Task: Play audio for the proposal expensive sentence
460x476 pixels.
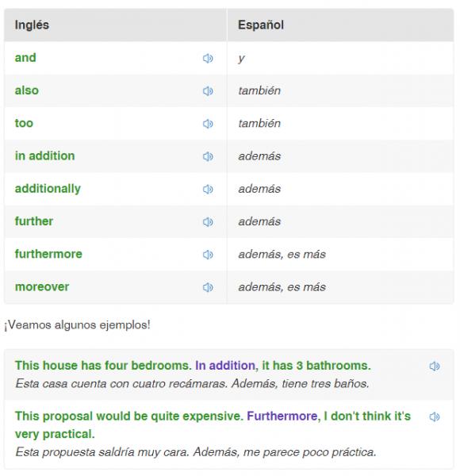Action: click(435, 416)
